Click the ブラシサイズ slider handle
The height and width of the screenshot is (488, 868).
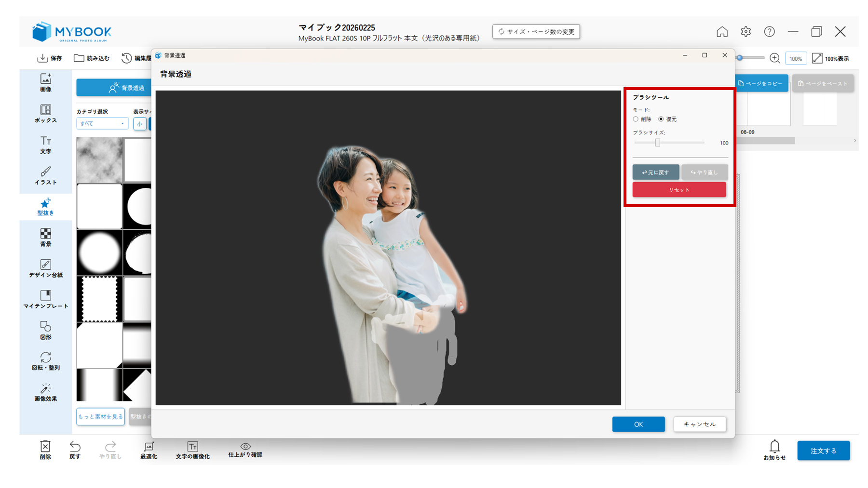pyautogui.click(x=657, y=143)
